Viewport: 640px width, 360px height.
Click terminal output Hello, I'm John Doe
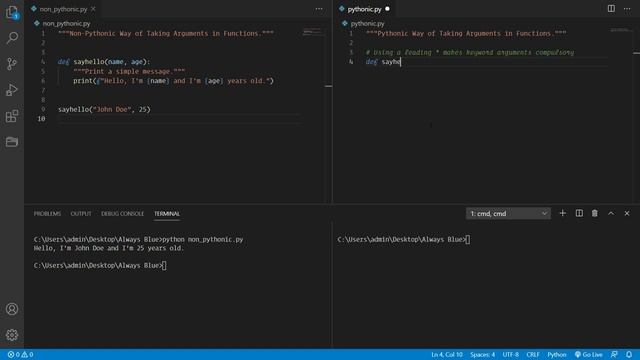coord(109,248)
